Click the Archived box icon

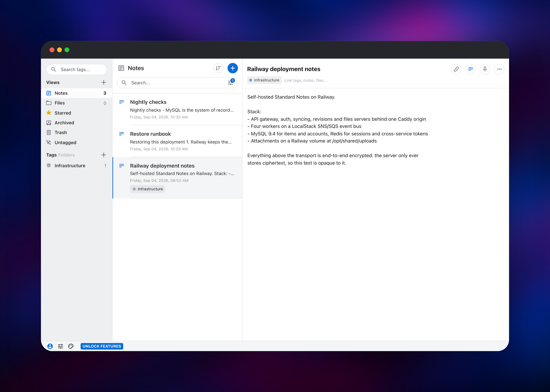point(49,123)
